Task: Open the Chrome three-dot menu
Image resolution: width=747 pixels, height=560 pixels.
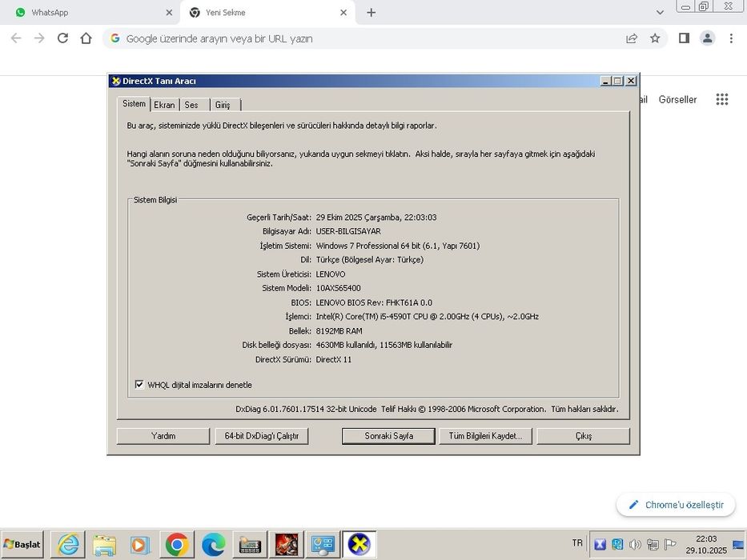Action: click(731, 38)
